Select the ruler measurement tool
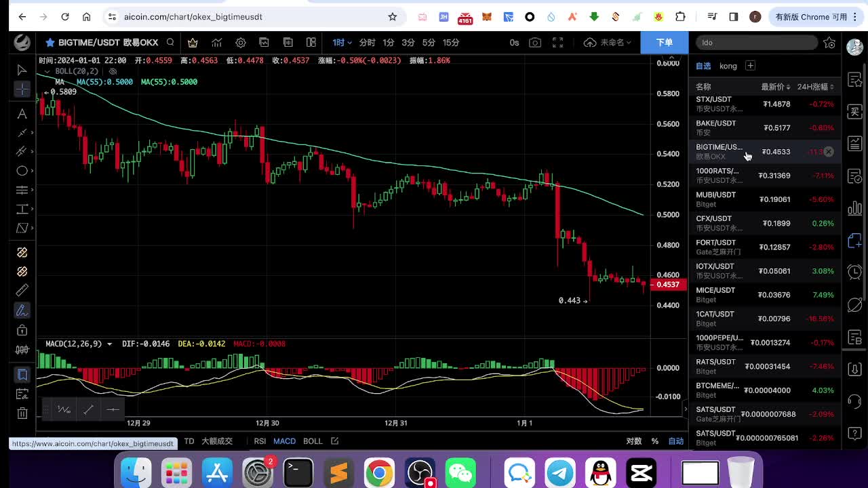868x488 pixels. pyautogui.click(x=22, y=290)
